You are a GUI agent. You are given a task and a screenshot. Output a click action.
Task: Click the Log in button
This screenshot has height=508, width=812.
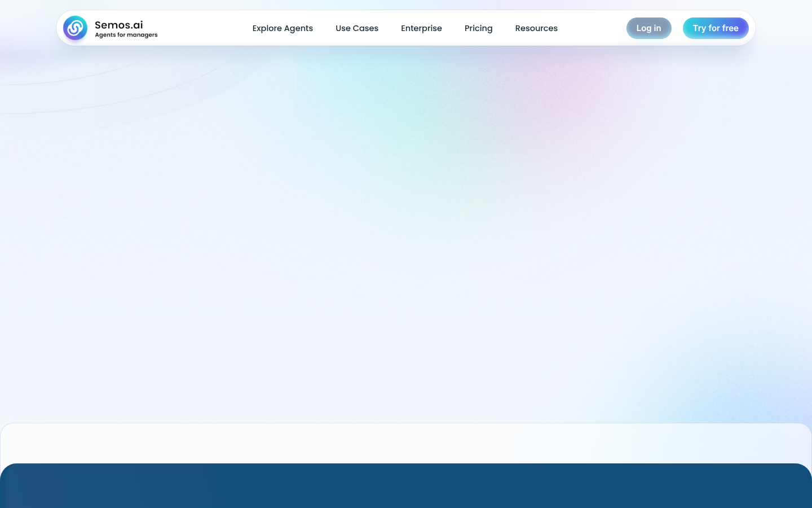(x=649, y=28)
